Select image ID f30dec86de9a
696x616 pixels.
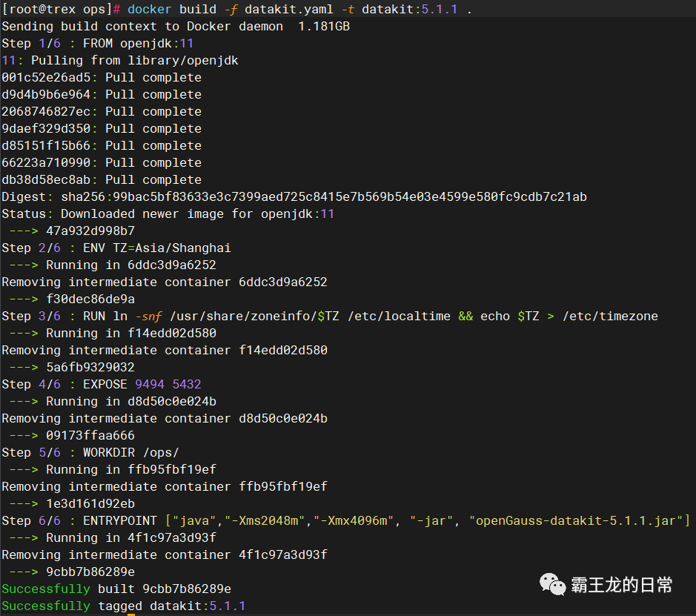click(x=90, y=299)
